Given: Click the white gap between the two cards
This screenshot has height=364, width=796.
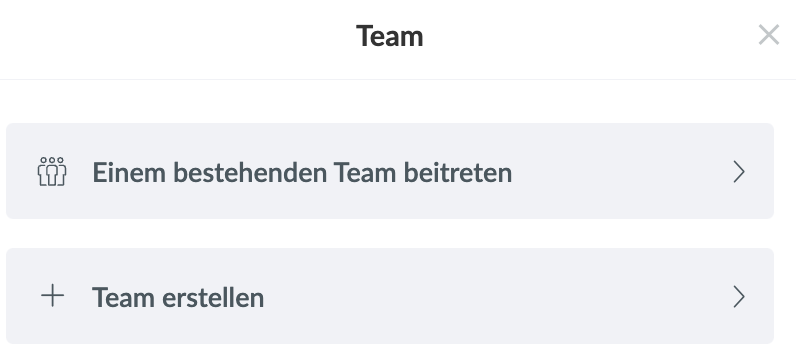Looking at the screenshot, I should tap(390, 234).
